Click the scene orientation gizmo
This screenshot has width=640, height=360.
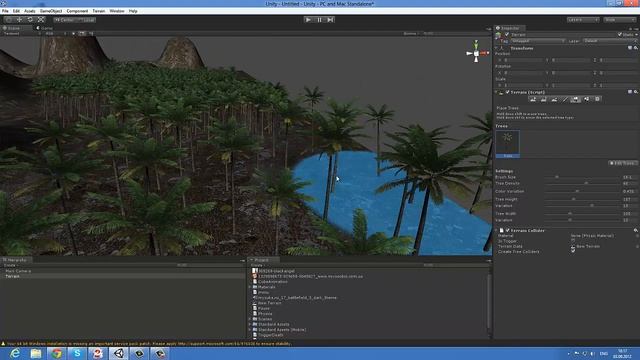pyautogui.click(x=476, y=52)
